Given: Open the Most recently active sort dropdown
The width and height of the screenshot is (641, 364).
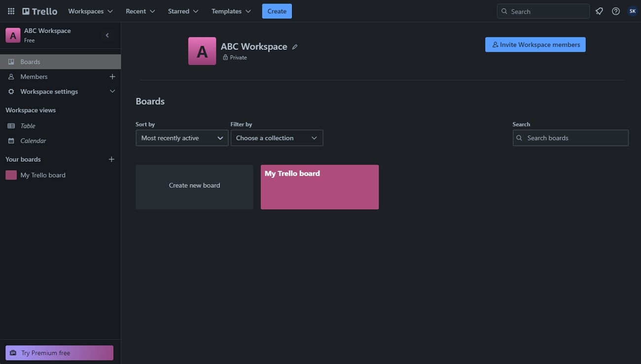Looking at the screenshot, I should coord(181,138).
